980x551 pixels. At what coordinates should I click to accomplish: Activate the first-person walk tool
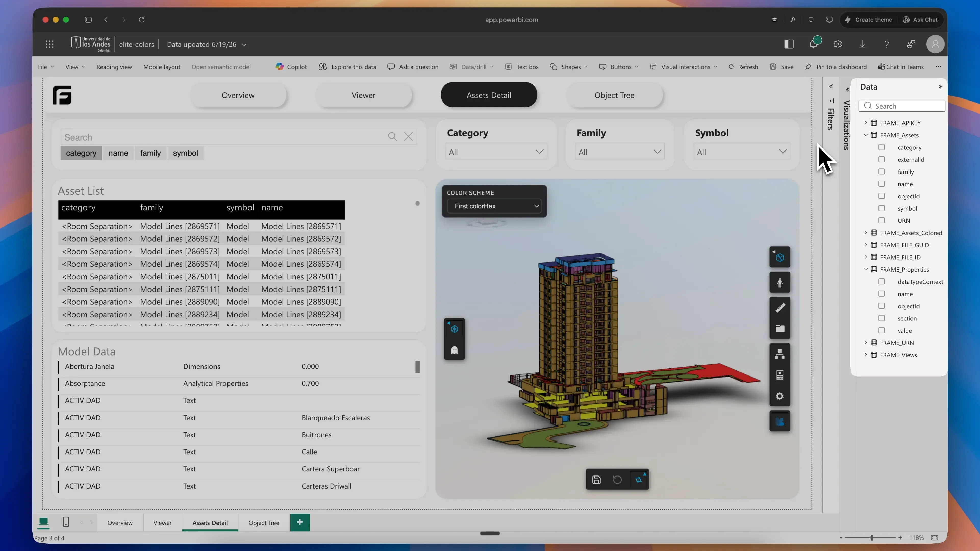[x=780, y=283]
